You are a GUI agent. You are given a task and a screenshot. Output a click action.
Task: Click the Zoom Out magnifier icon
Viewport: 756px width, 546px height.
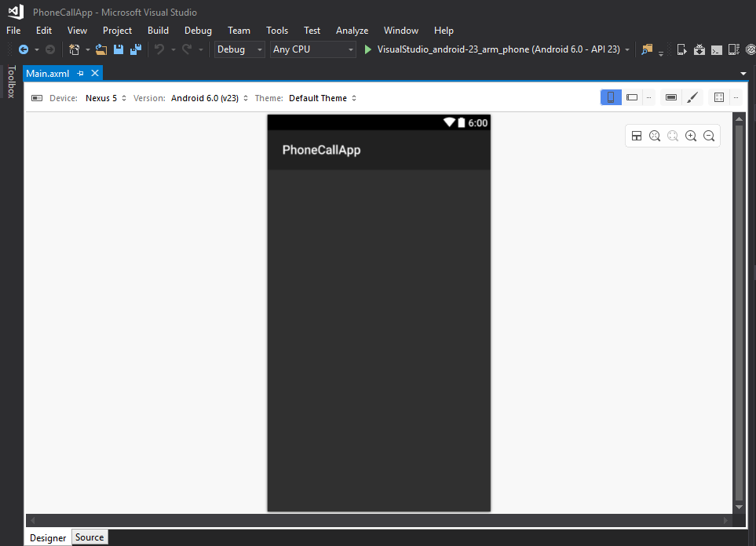coord(709,136)
